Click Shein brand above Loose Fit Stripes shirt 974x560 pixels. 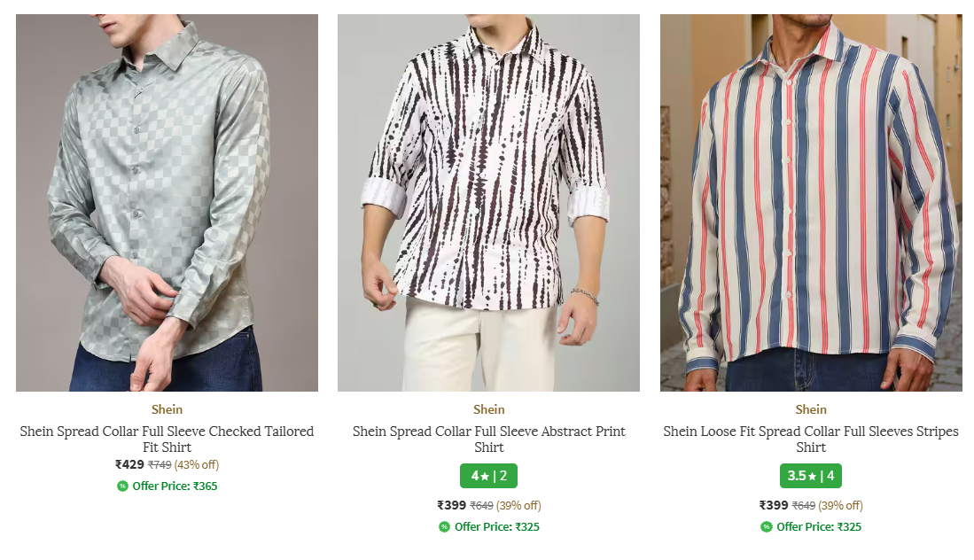coord(810,409)
